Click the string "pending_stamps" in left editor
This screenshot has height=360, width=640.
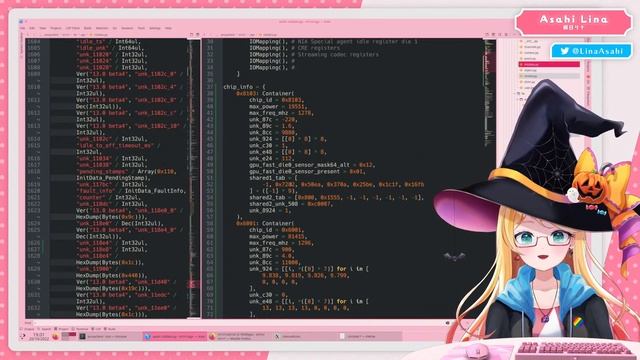click(102, 171)
